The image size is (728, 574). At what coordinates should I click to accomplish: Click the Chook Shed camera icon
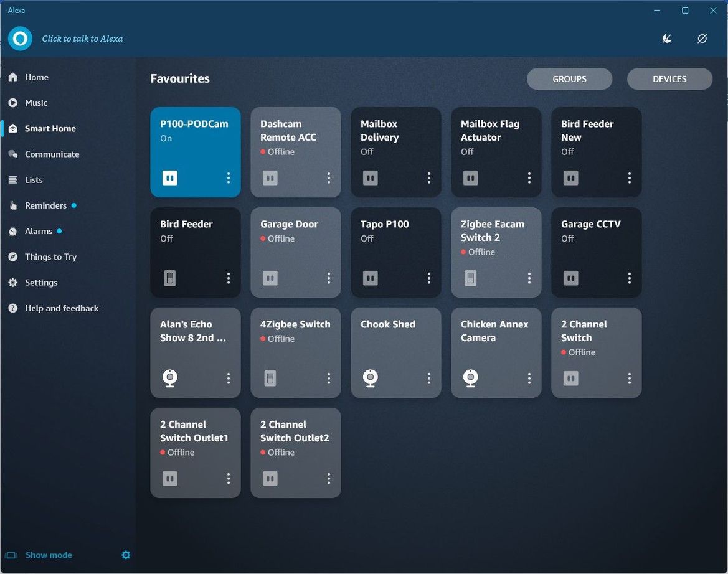(371, 378)
